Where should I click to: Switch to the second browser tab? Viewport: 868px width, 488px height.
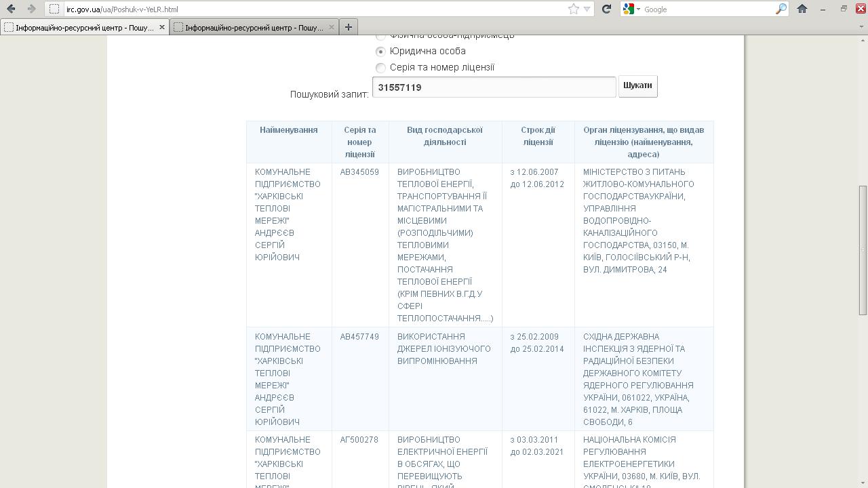tap(251, 27)
